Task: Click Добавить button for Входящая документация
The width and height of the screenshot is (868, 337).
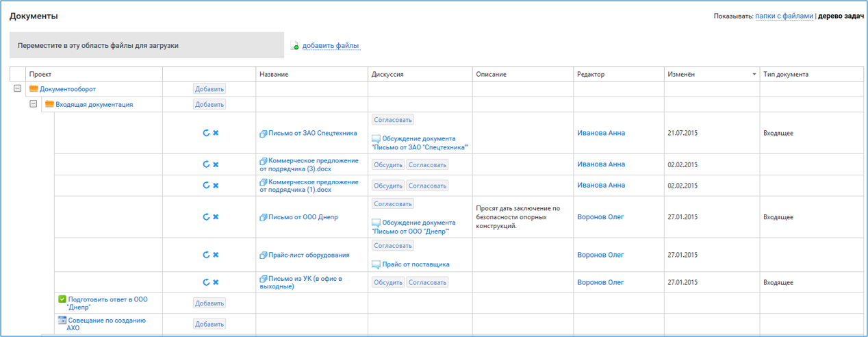Action: [x=209, y=104]
